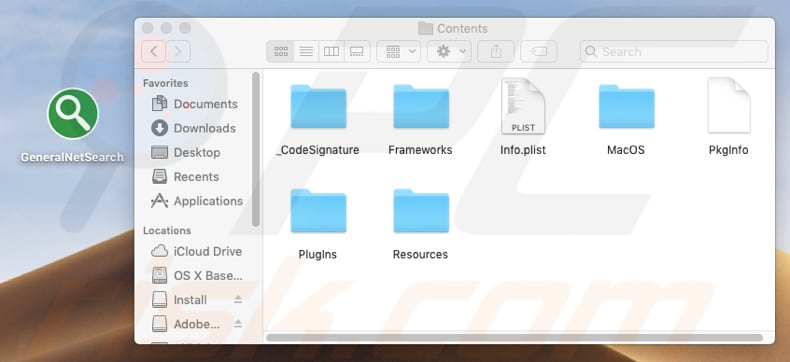Go back with the back arrow

point(154,51)
